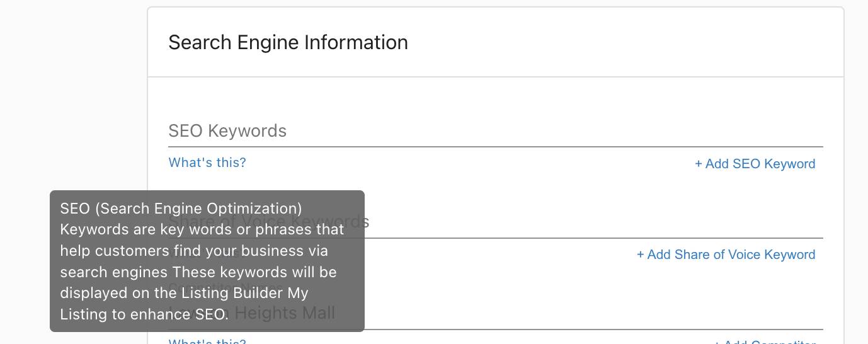
Task: Click the Search Engine Information card header bar
Action: tap(496, 42)
